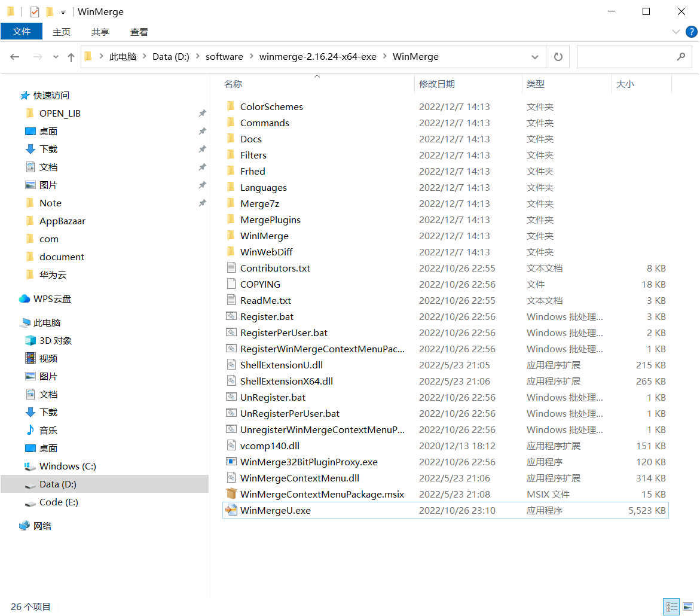Expand the ribbon with the chevron
This screenshot has width=700, height=616.
[676, 32]
